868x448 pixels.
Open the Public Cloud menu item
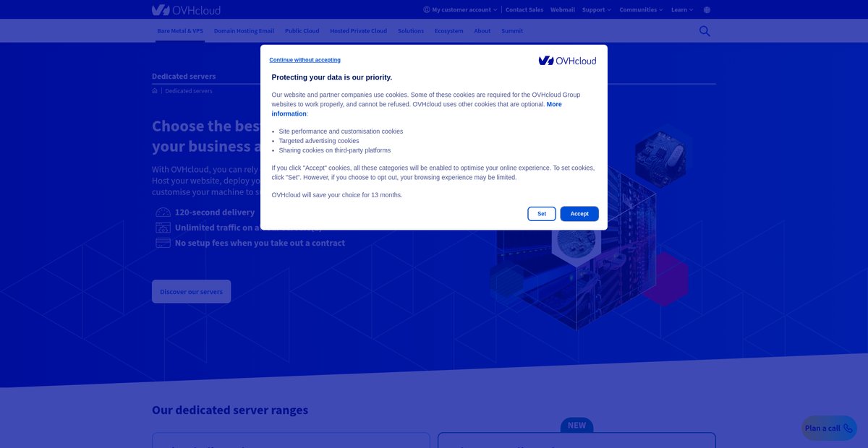[x=302, y=31]
